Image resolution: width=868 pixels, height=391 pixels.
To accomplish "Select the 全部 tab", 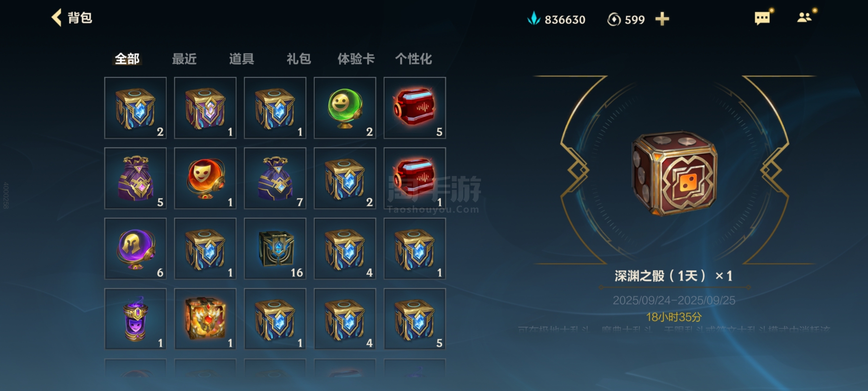I will pos(127,59).
